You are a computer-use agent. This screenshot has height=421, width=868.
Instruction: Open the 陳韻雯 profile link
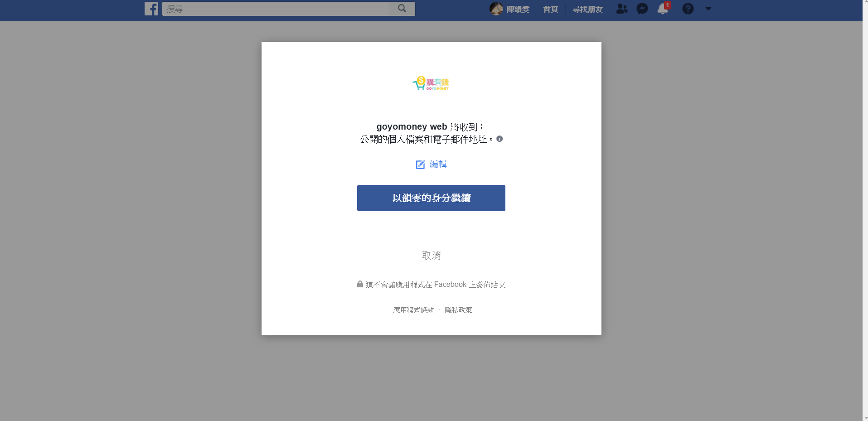tap(518, 9)
